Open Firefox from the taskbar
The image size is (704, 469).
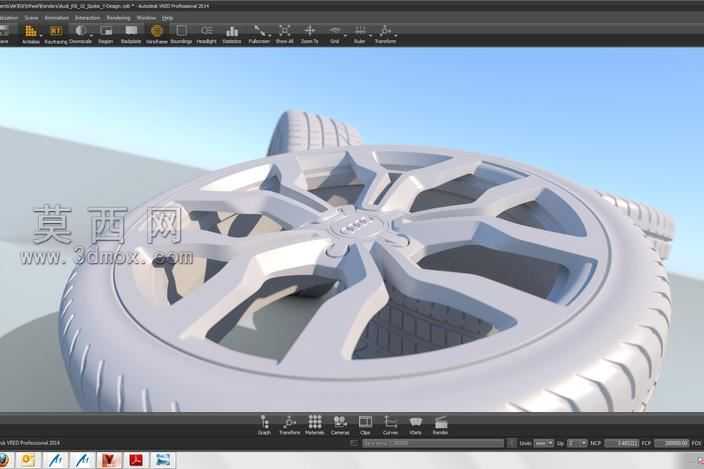pyautogui.click(x=4, y=460)
